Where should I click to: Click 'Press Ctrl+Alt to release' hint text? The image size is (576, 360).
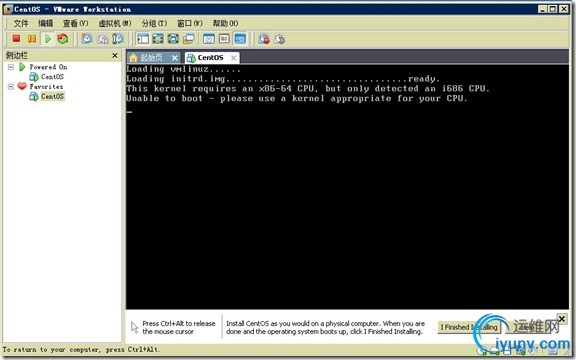(179, 327)
